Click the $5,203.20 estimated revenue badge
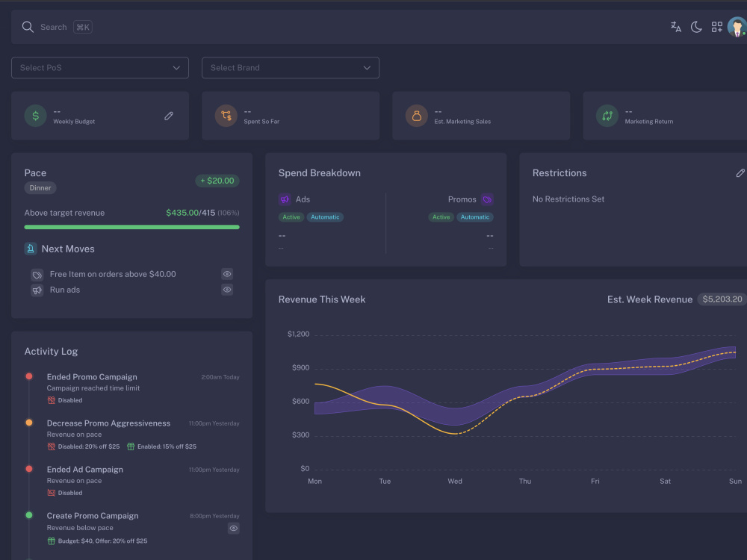The width and height of the screenshot is (747, 560). coord(722,299)
